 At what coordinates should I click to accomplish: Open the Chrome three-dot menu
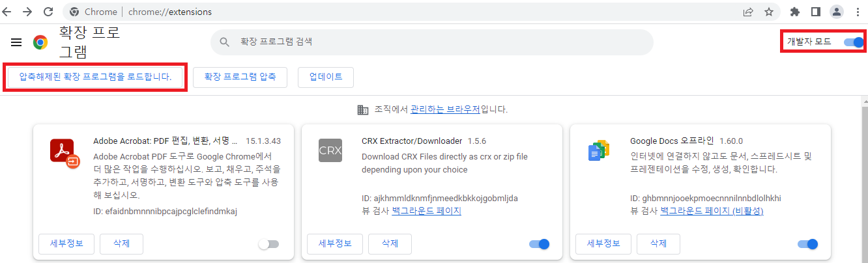click(857, 12)
